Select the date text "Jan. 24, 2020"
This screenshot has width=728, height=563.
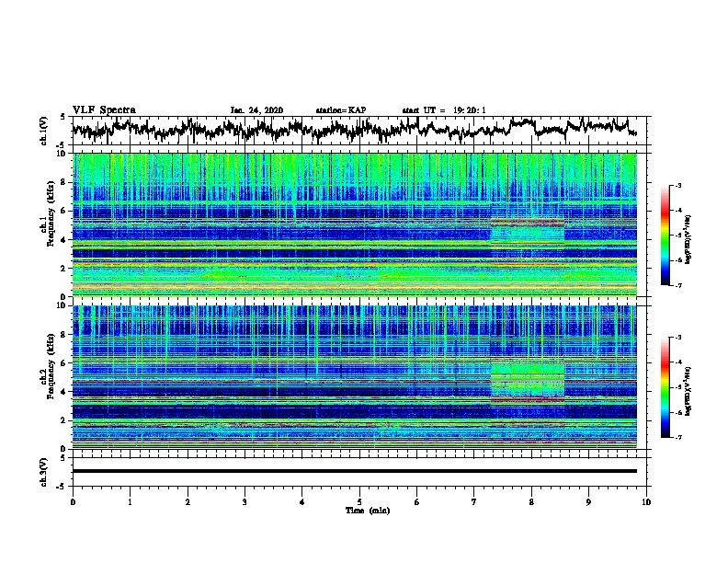(256, 110)
